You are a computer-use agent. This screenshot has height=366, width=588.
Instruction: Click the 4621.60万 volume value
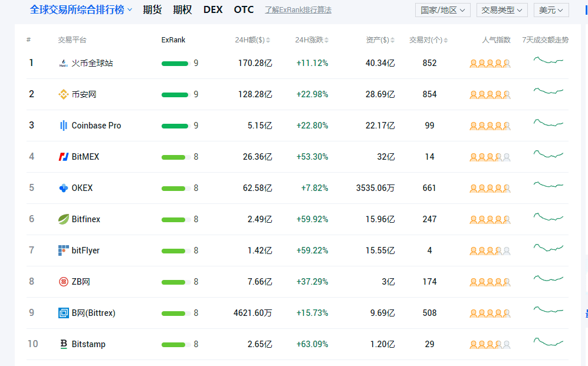coord(253,313)
